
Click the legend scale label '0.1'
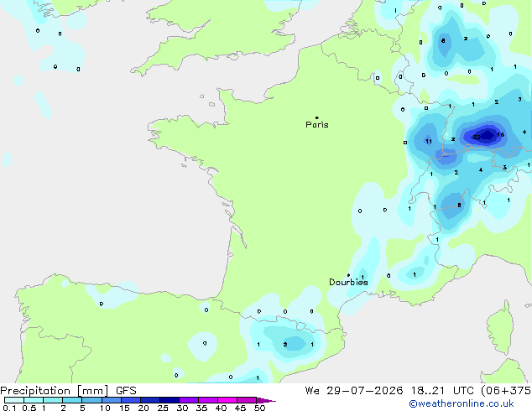[9, 408]
